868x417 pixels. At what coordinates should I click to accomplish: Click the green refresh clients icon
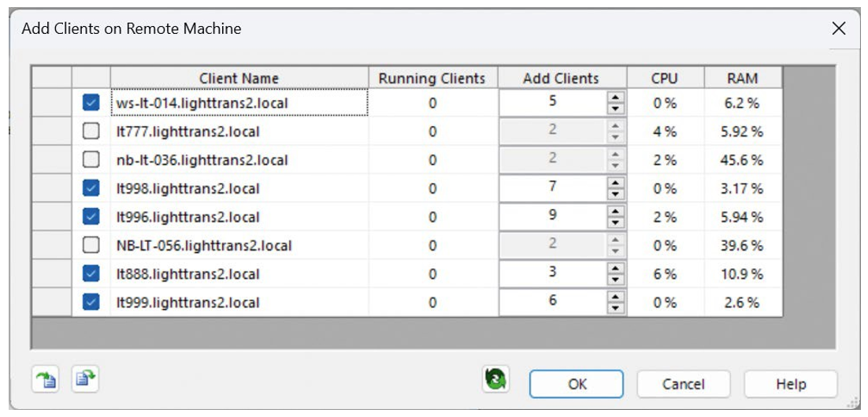click(495, 381)
